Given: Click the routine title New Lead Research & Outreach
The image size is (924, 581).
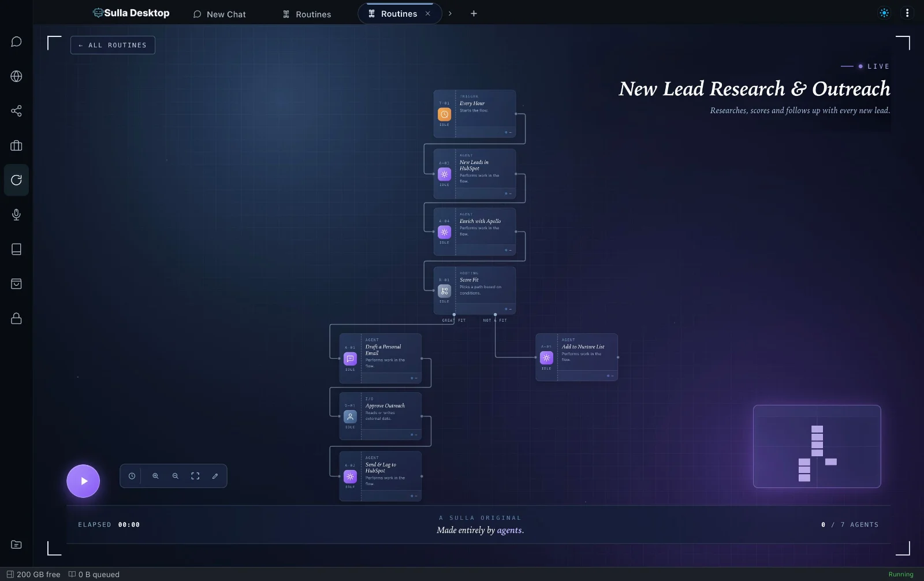Looking at the screenshot, I should [x=754, y=89].
